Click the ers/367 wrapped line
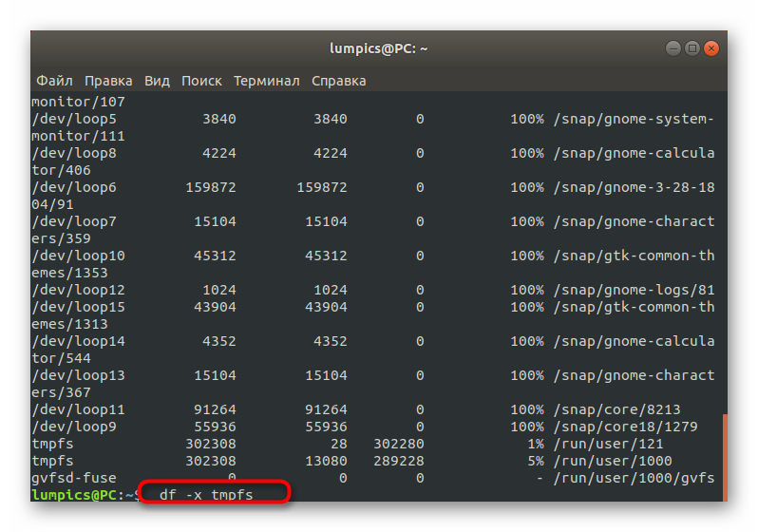Screen dimensions: 758x532 61,392
